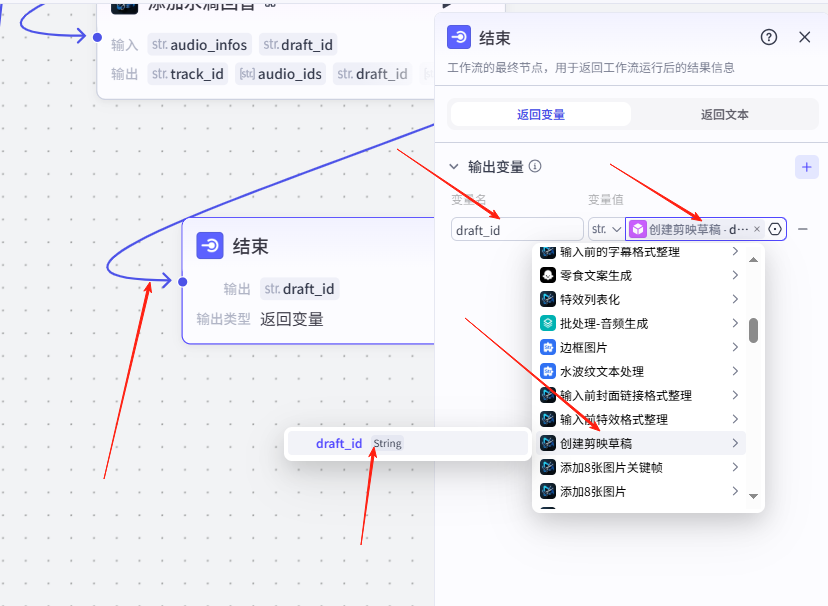Choose 水波纹文本处理 from node list
This screenshot has height=606, width=828.
click(601, 371)
